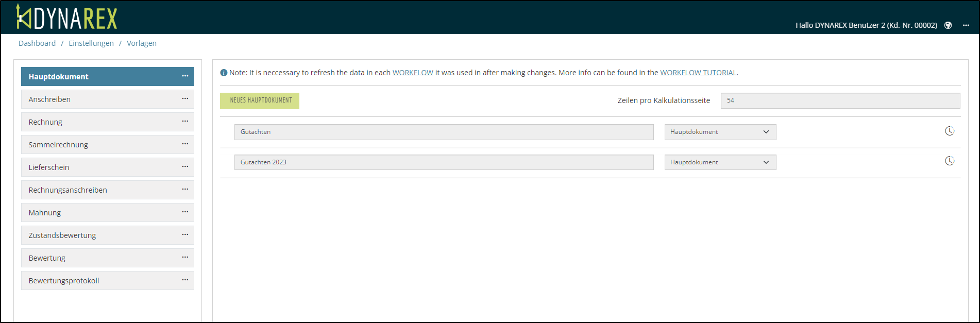Click the globe icon beside the user name

tap(948, 25)
